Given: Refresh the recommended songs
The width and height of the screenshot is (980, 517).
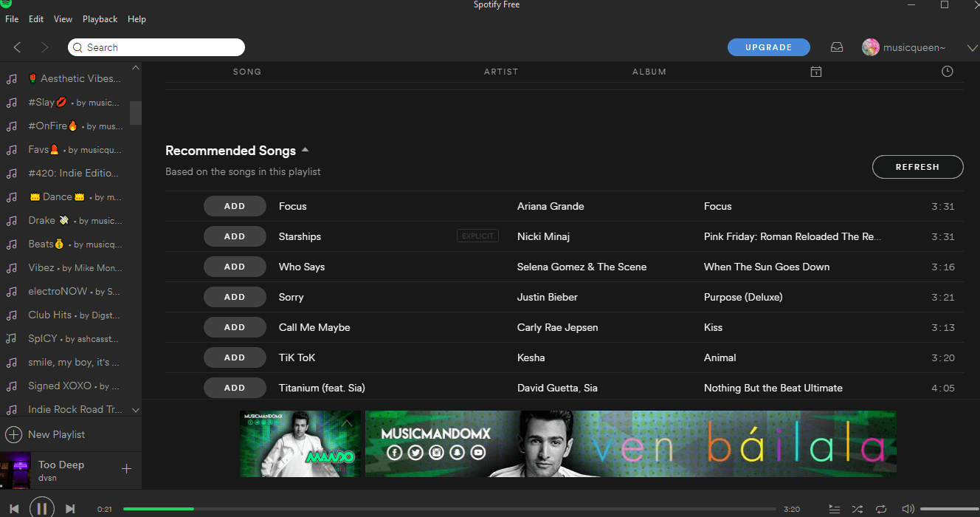Looking at the screenshot, I should pyautogui.click(x=917, y=167).
